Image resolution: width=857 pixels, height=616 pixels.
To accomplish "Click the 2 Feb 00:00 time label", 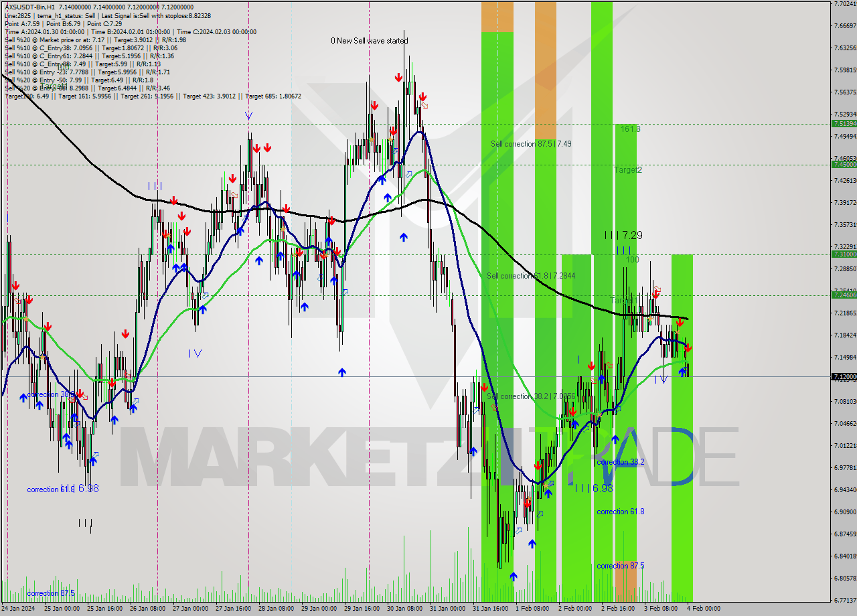I will coord(575,609).
